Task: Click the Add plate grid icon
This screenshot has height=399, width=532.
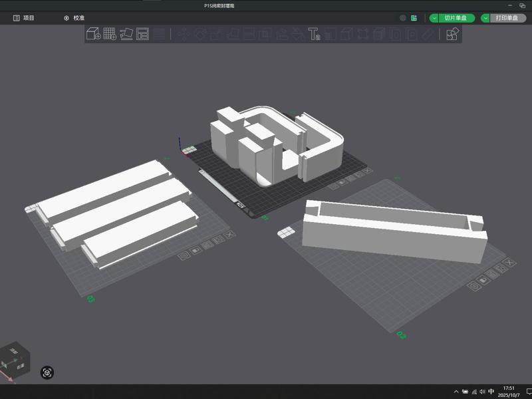Action: click(110, 34)
